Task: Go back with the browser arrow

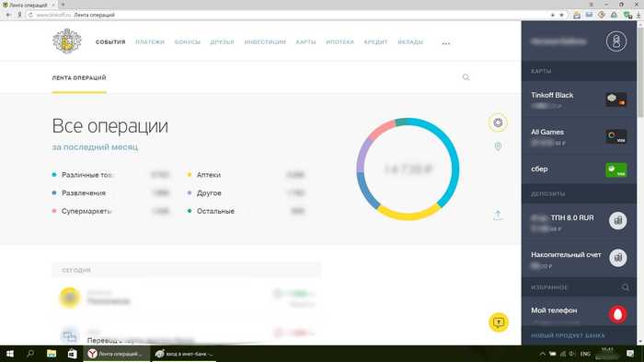Action: pyautogui.click(x=8, y=15)
